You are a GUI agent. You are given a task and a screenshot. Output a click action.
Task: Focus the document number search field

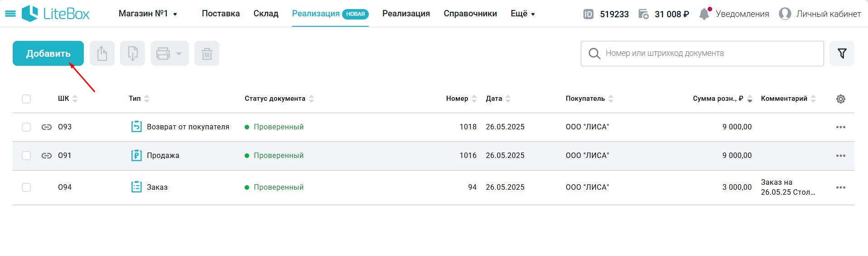tap(702, 54)
